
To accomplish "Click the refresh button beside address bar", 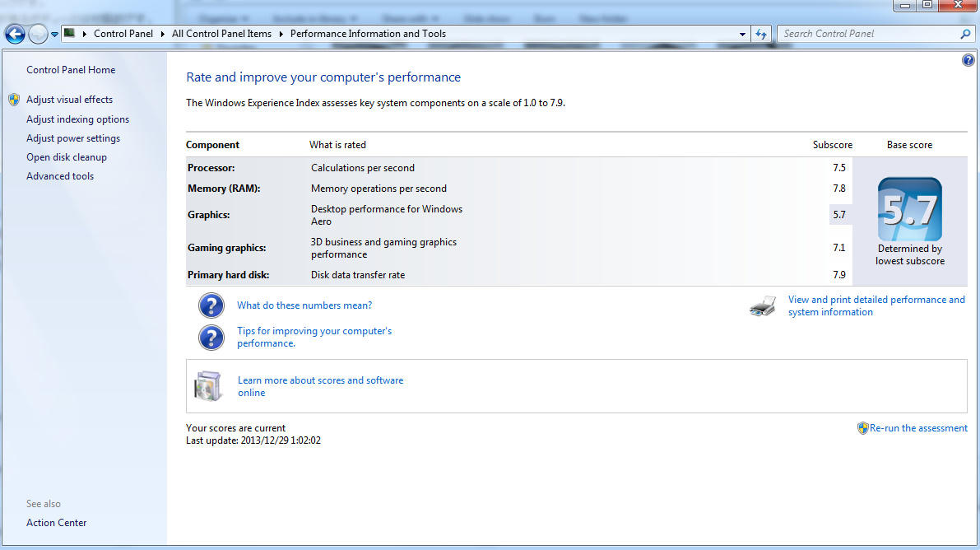I will click(761, 35).
